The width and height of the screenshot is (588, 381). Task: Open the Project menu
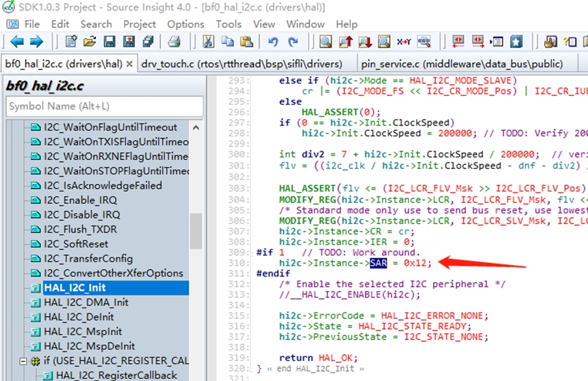tap(139, 24)
